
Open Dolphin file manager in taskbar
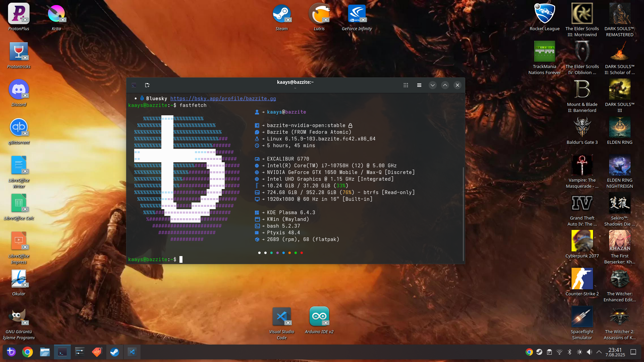coord(45,352)
